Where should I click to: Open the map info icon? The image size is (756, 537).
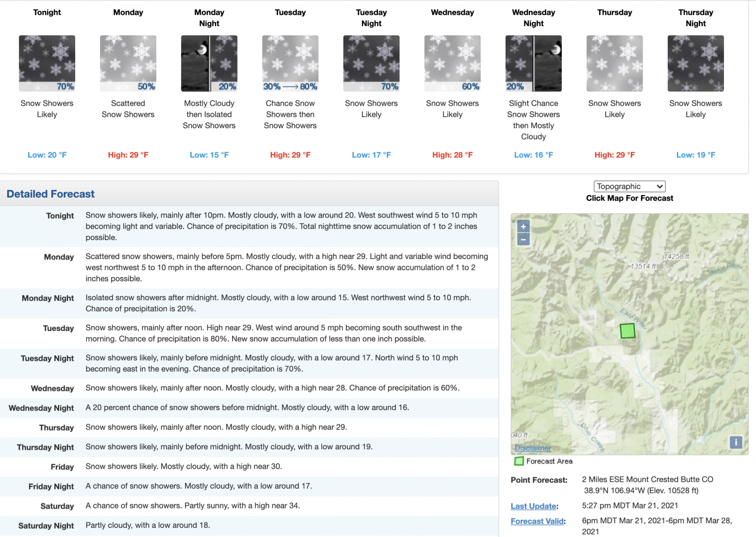click(x=736, y=442)
